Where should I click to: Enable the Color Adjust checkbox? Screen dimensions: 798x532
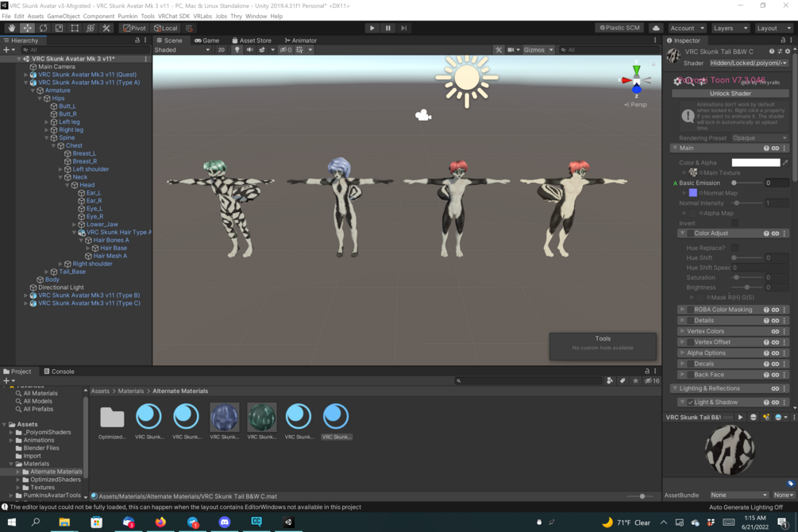tap(690, 233)
